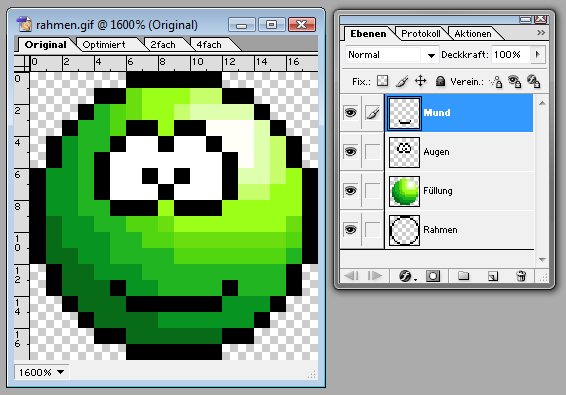Click the lock position move icon
Image resolution: width=566 pixels, height=395 pixels.
[x=421, y=81]
